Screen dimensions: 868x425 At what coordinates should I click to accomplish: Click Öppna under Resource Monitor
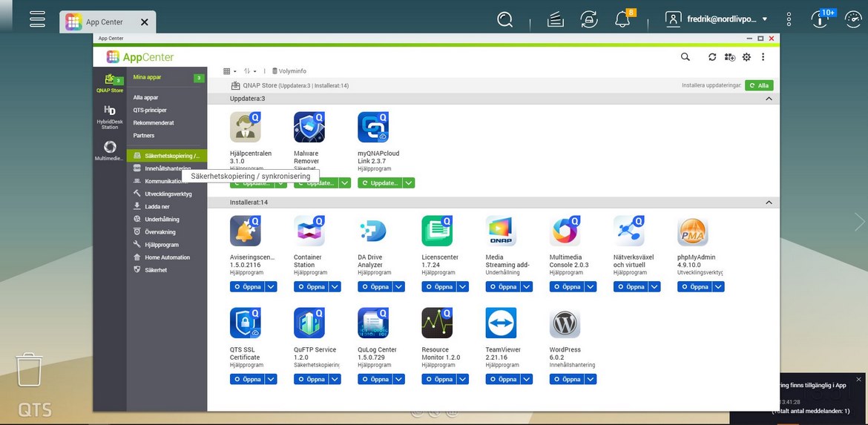point(438,379)
